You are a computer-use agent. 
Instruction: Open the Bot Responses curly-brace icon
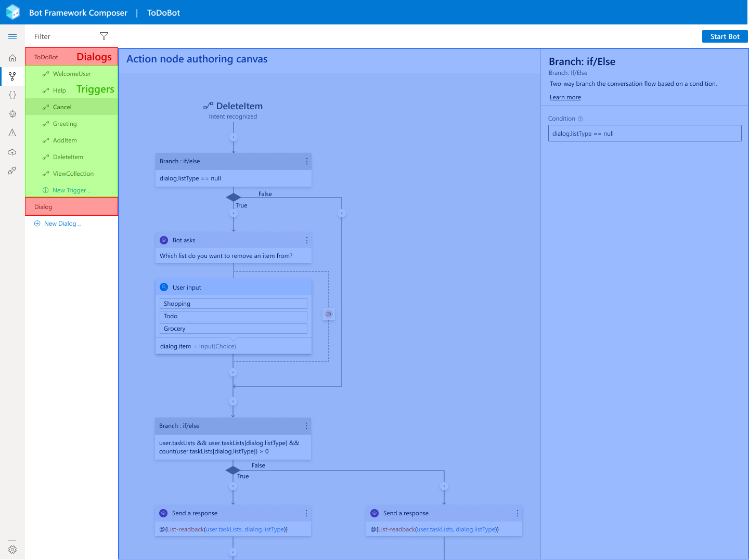12,95
